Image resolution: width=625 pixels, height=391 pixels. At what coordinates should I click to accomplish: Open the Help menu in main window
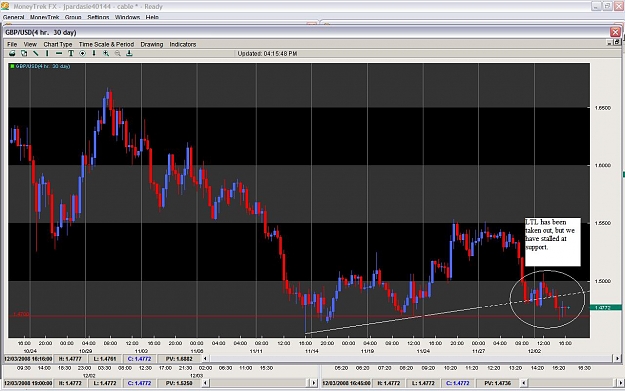pos(152,17)
